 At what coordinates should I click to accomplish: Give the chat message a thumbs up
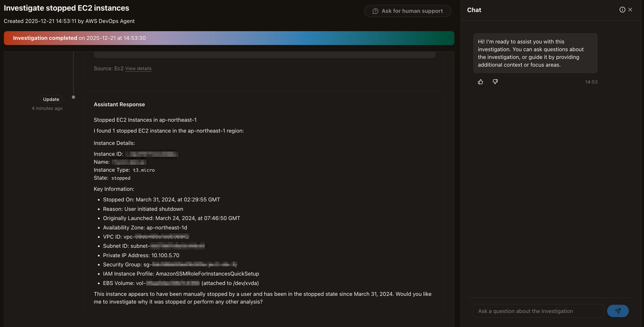click(x=480, y=82)
